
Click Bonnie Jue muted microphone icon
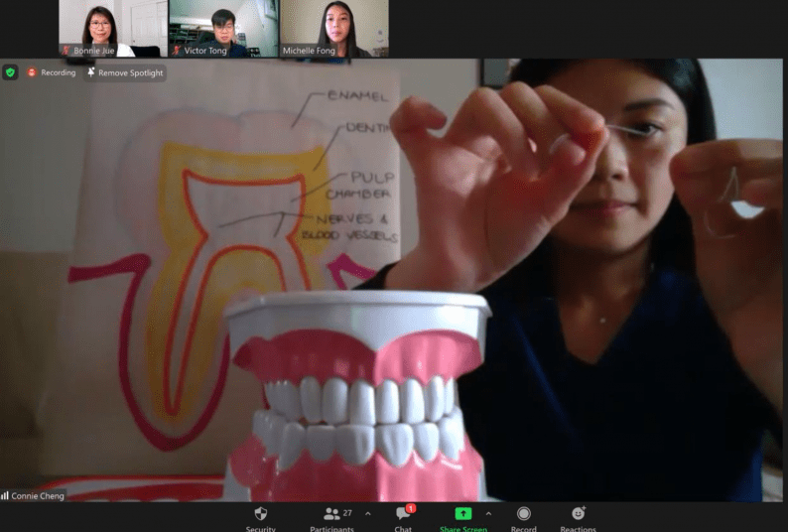66,51
